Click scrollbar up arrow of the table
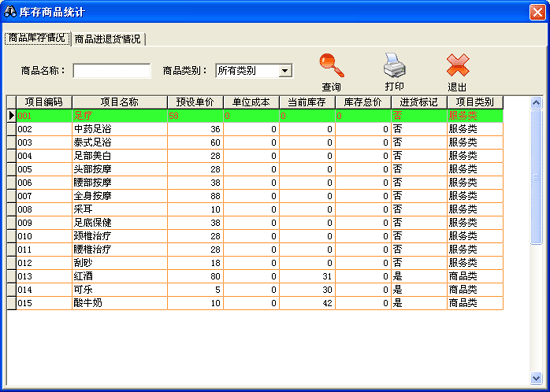This screenshot has height=392, width=550. pyautogui.click(x=536, y=103)
